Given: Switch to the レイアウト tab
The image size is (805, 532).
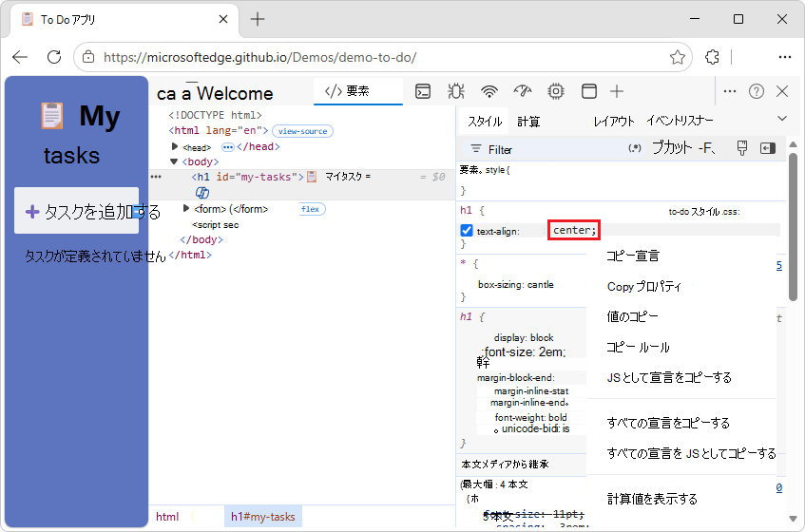Looking at the screenshot, I should (x=614, y=122).
